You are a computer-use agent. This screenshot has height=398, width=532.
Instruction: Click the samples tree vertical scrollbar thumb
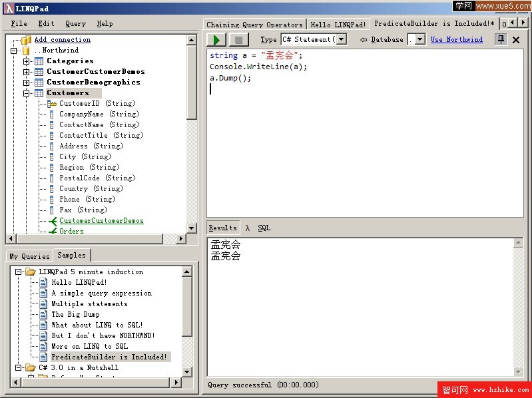click(x=187, y=307)
